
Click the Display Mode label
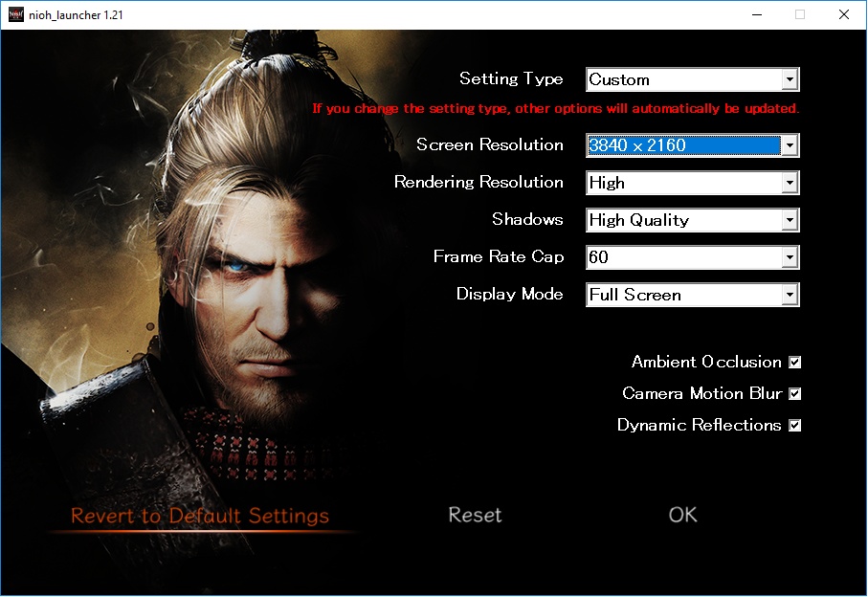510,294
